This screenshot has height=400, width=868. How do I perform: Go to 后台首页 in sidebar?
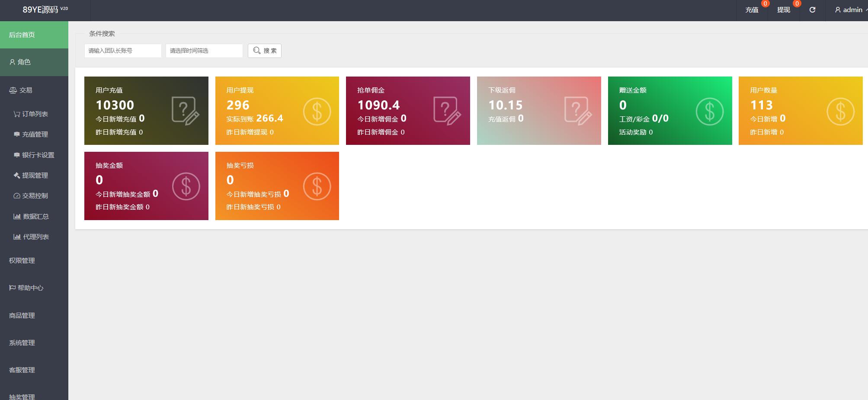tap(34, 35)
